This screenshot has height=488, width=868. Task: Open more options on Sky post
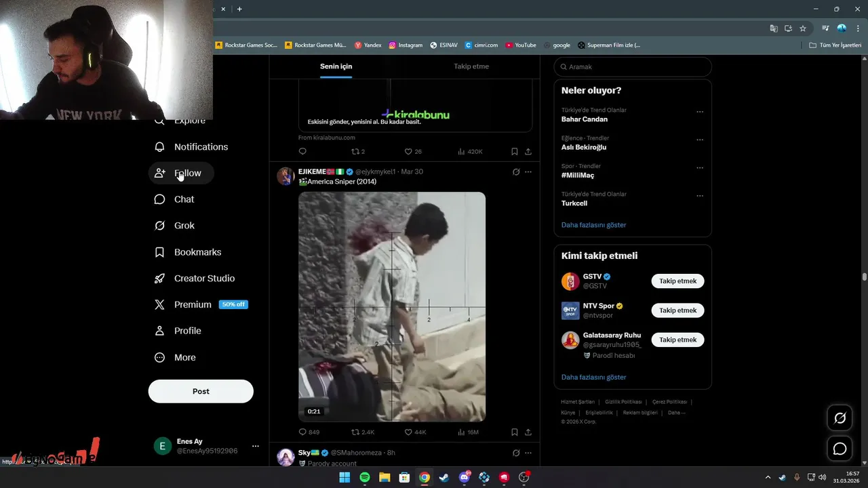click(528, 453)
